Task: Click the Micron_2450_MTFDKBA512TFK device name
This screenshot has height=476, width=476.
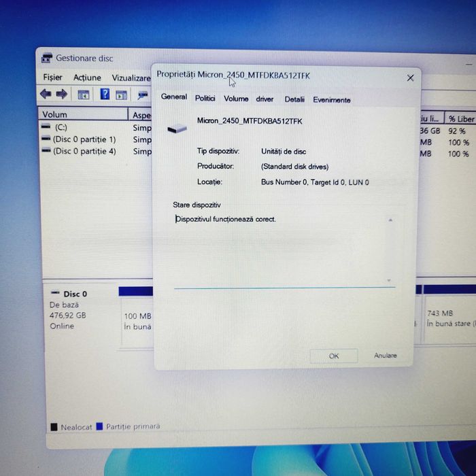Action: 250,121
